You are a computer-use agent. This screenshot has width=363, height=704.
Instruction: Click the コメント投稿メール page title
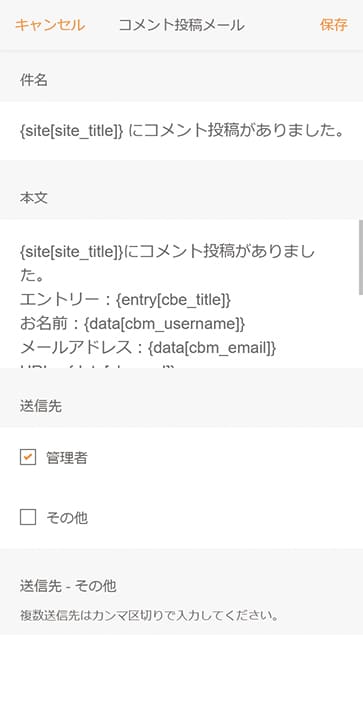pyautogui.click(x=182, y=25)
